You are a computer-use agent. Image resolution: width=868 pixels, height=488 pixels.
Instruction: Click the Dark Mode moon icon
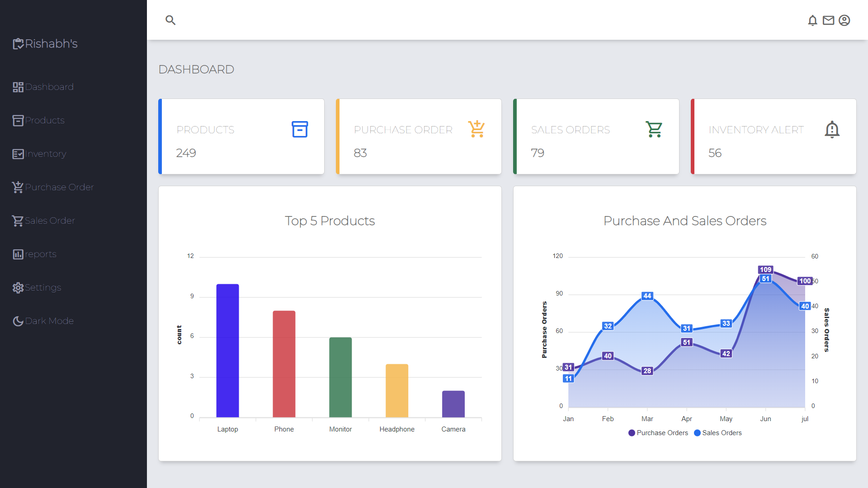click(18, 321)
